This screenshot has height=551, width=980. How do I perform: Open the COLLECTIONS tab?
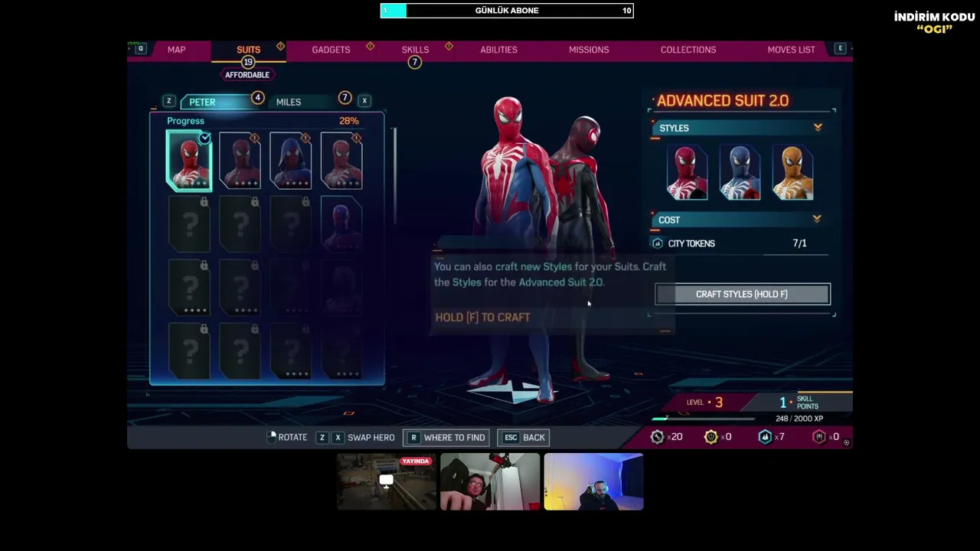[688, 50]
